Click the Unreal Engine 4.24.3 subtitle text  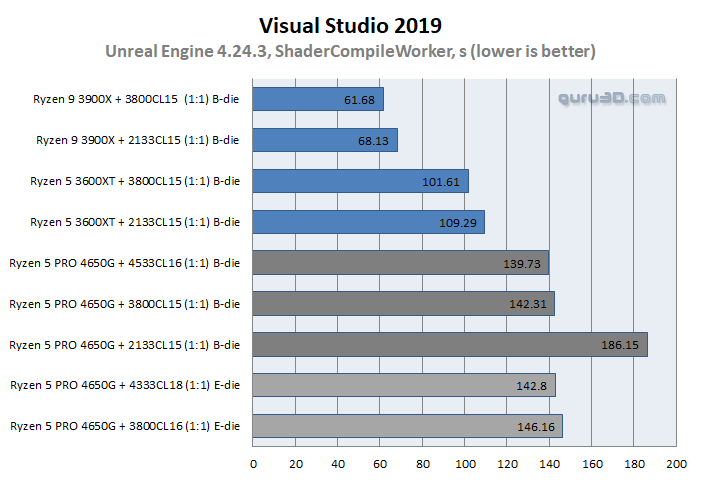click(x=350, y=51)
